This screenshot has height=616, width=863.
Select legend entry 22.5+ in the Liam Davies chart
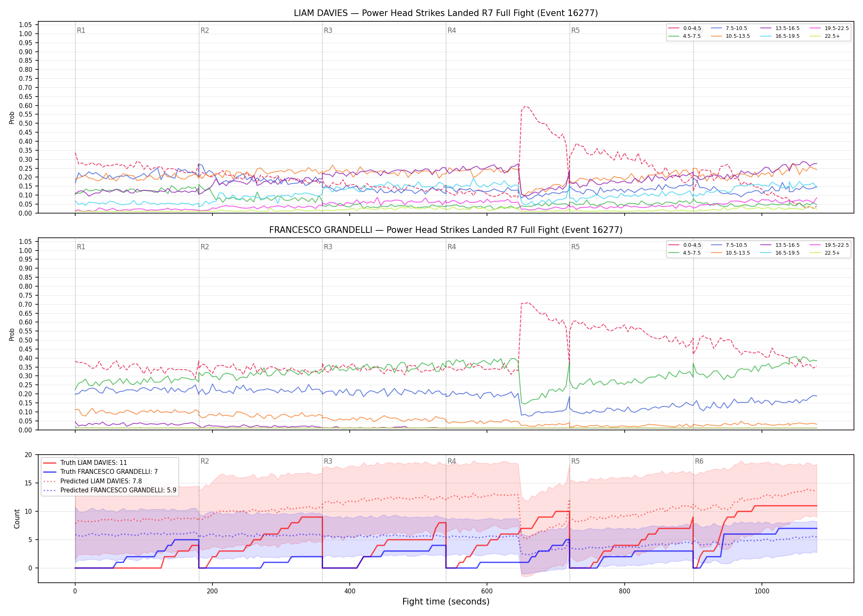(825, 36)
